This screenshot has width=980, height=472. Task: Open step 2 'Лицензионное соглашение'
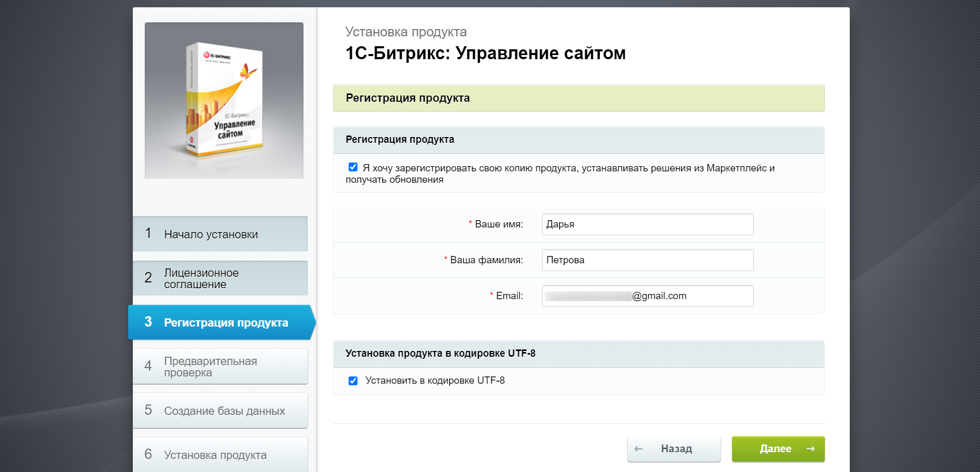(x=220, y=278)
